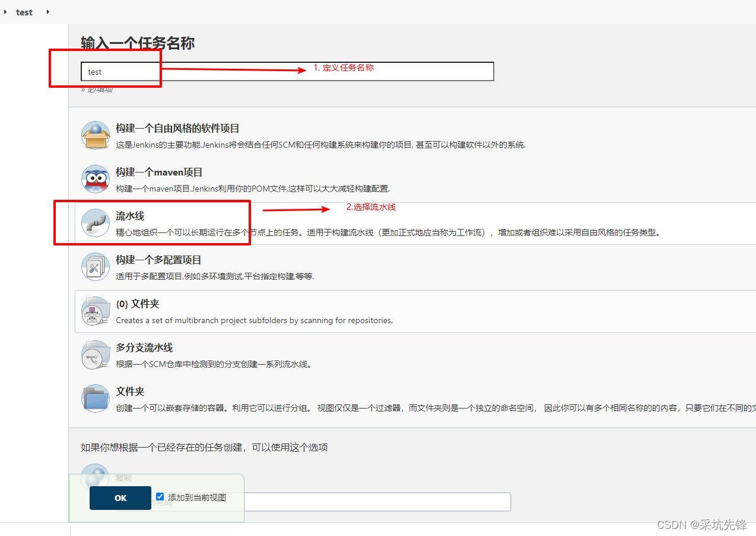Select the maven project owl icon
Screen dimensions: 756x536
click(96, 179)
